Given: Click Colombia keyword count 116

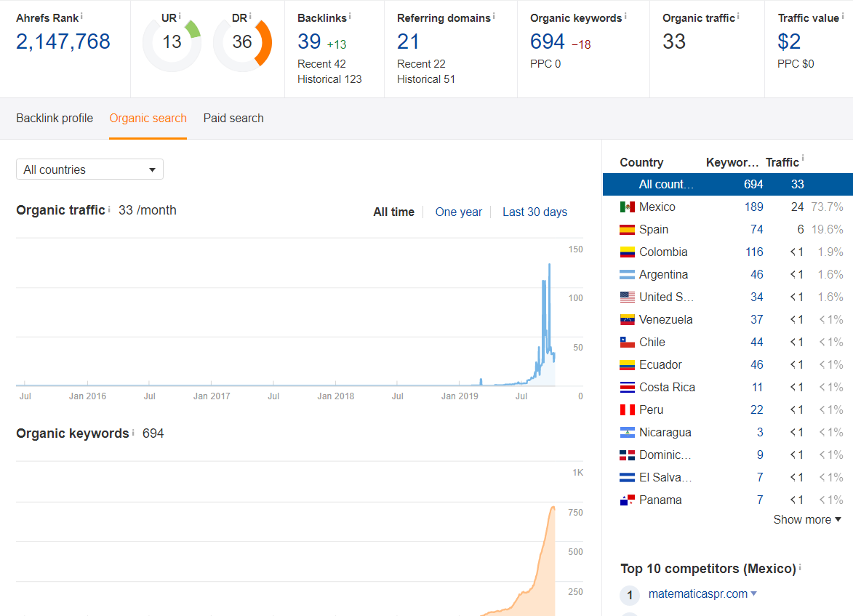Looking at the screenshot, I should click(754, 252).
